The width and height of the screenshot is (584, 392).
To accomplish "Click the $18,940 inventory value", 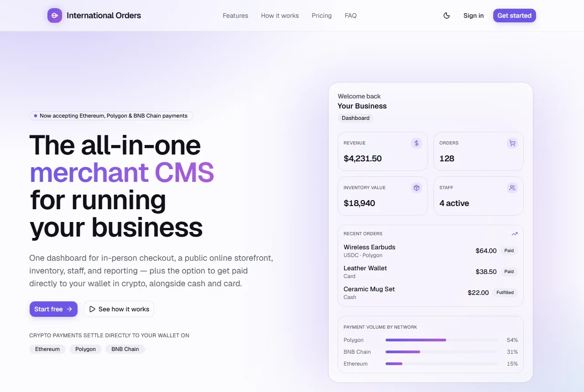I will coord(360,203).
